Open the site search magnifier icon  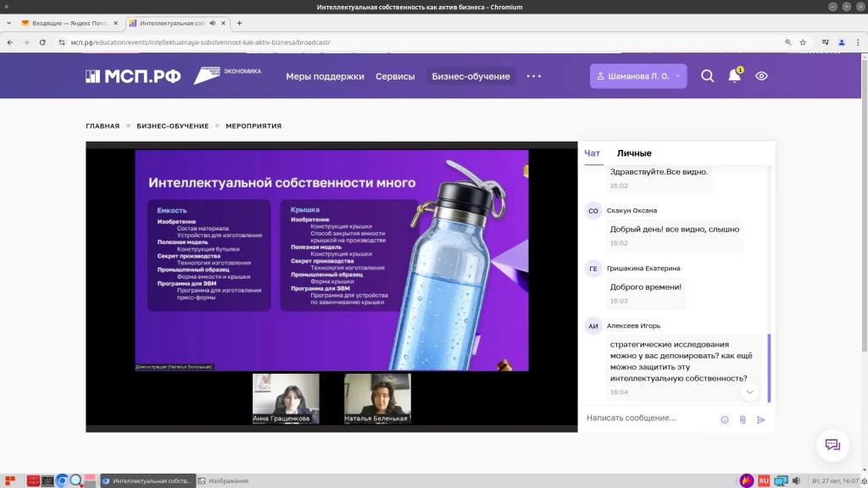click(707, 75)
